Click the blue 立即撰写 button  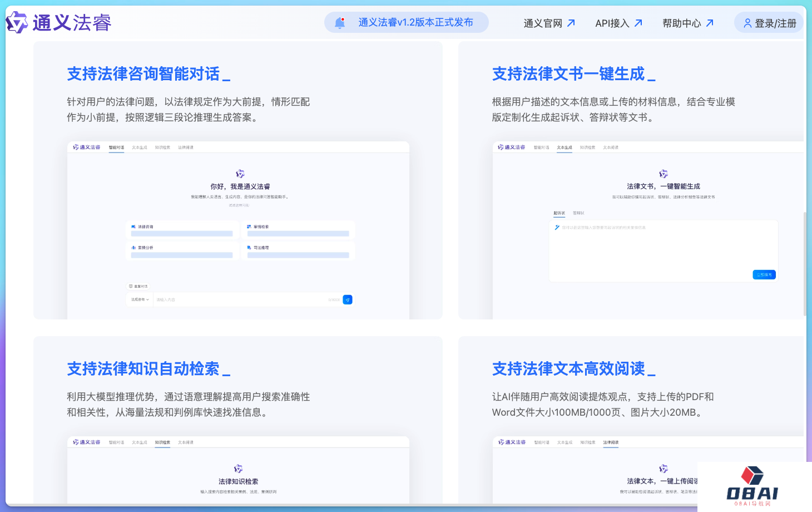coord(764,275)
